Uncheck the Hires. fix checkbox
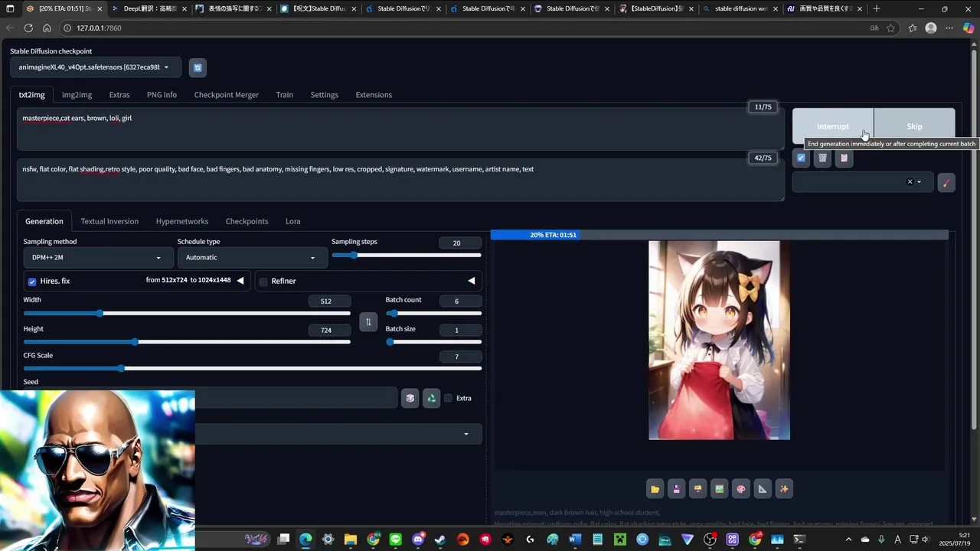Screen dimensions: 980x551 pos(32,282)
